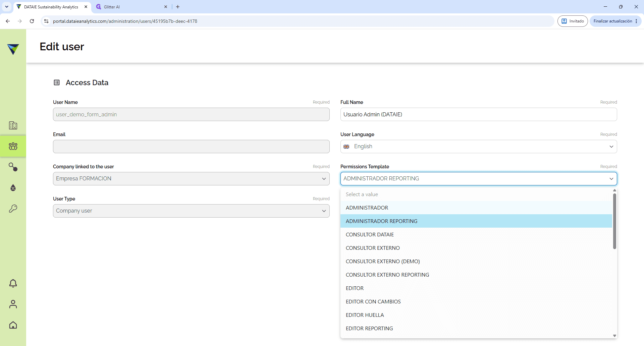644x346 pixels.
Task: Collapse the Permissions Template dropdown
Action: coord(479,179)
